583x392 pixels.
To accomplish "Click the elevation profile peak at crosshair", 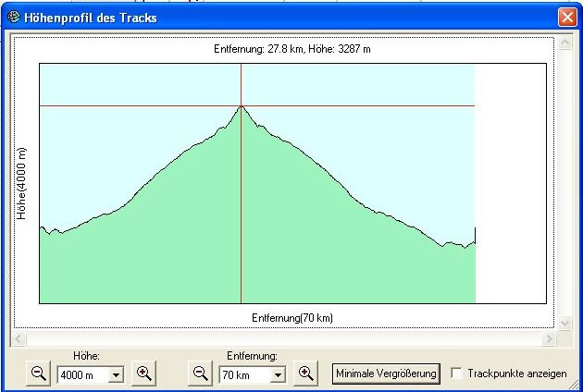I will 242,105.
